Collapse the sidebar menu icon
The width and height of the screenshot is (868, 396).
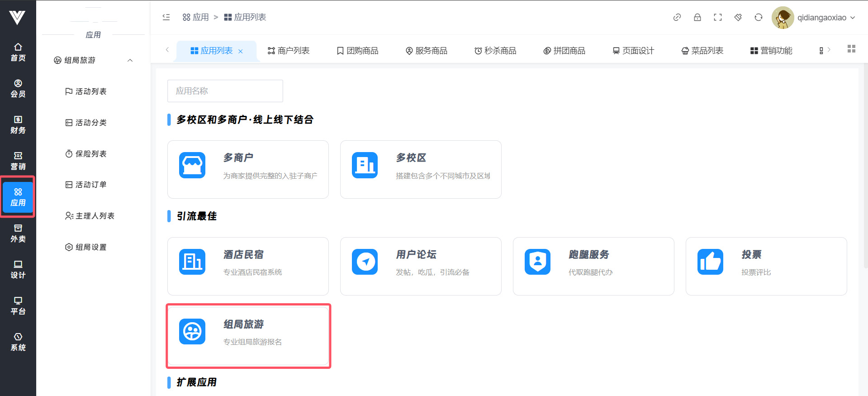click(x=166, y=17)
